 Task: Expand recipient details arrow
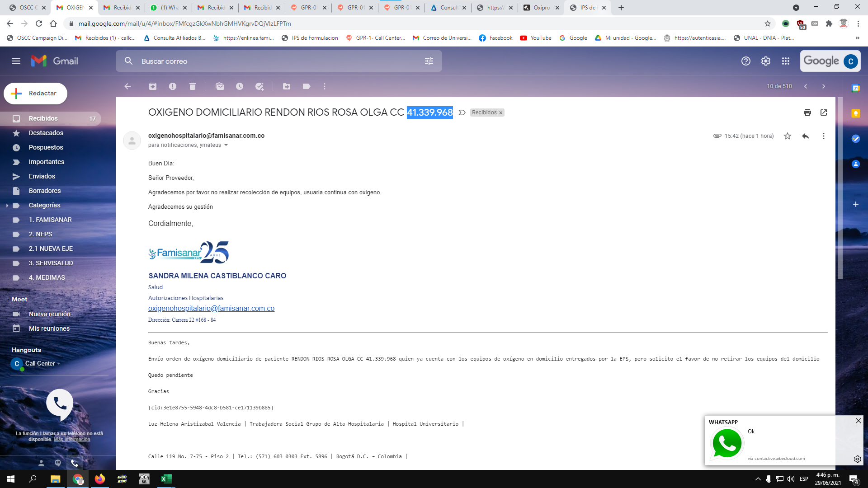[226, 145]
